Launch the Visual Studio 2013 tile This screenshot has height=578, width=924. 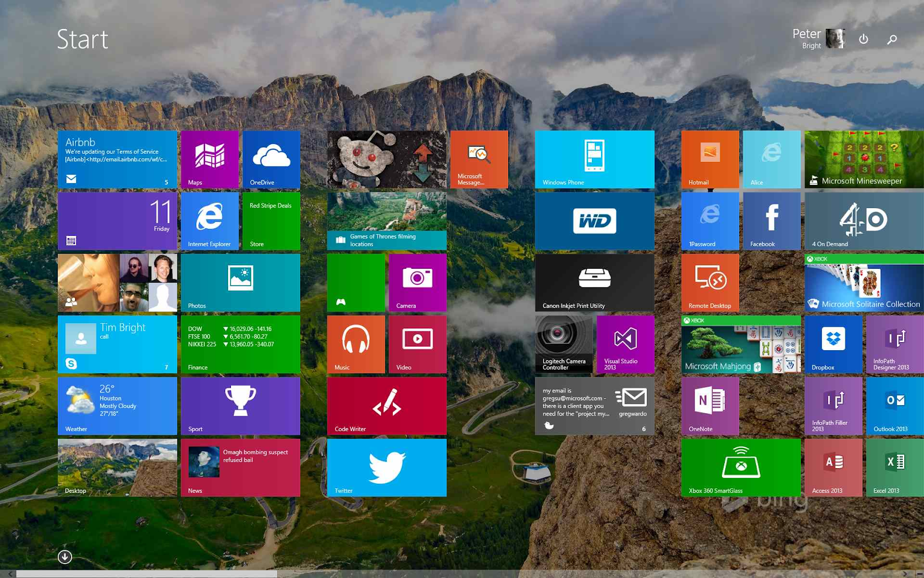click(x=625, y=344)
